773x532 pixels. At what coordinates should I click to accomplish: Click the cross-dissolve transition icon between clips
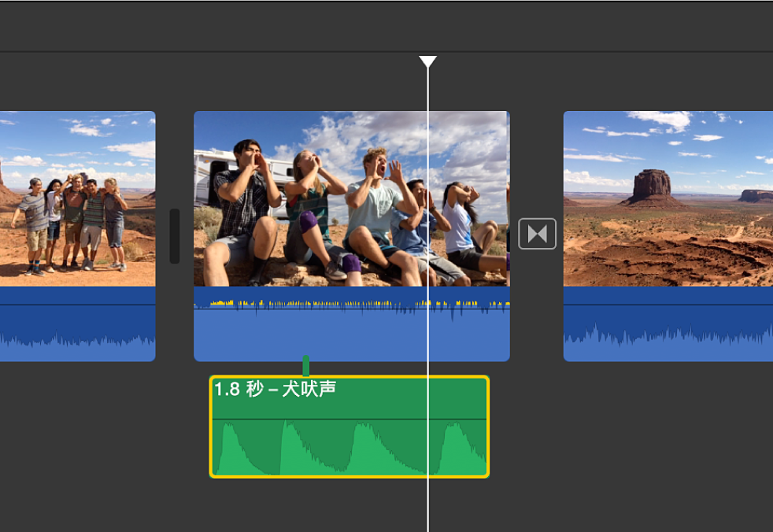537,234
